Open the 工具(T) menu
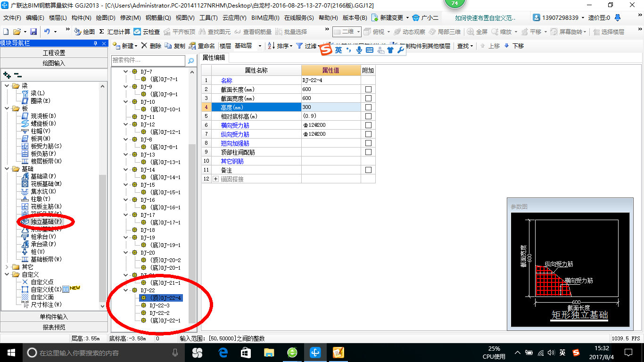644x362 pixels. click(208, 17)
